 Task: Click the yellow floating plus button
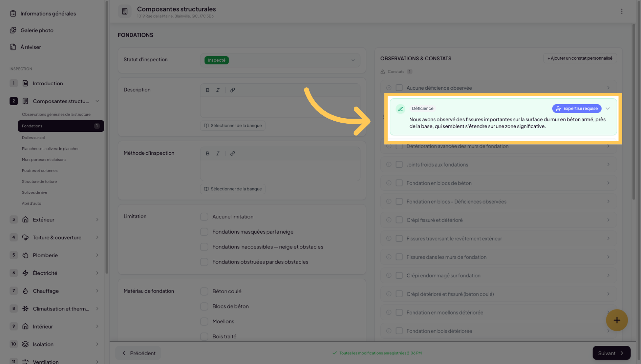pos(616,320)
